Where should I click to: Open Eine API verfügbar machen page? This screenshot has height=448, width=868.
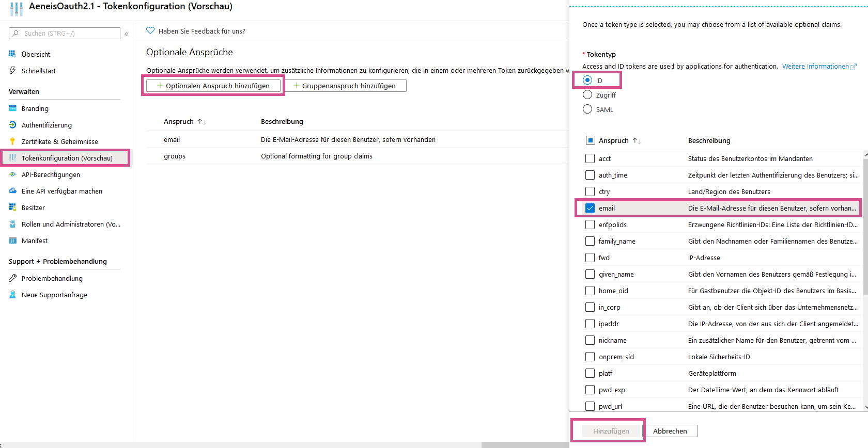point(62,191)
